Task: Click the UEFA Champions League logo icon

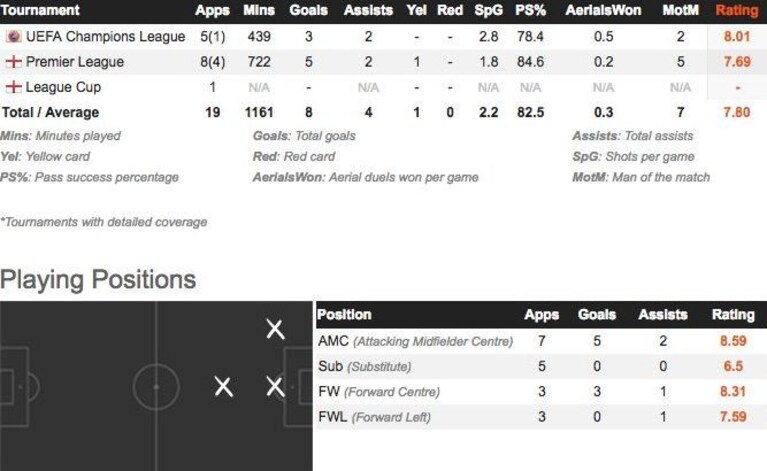Action: [x=14, y=36]
